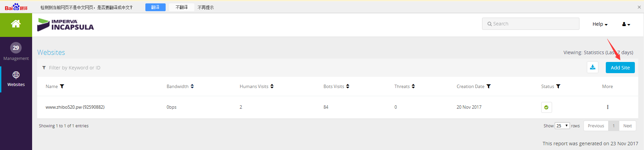Sort the table by Humans Visits
Viewport: 644px width, 150px height.
(272, 86)
